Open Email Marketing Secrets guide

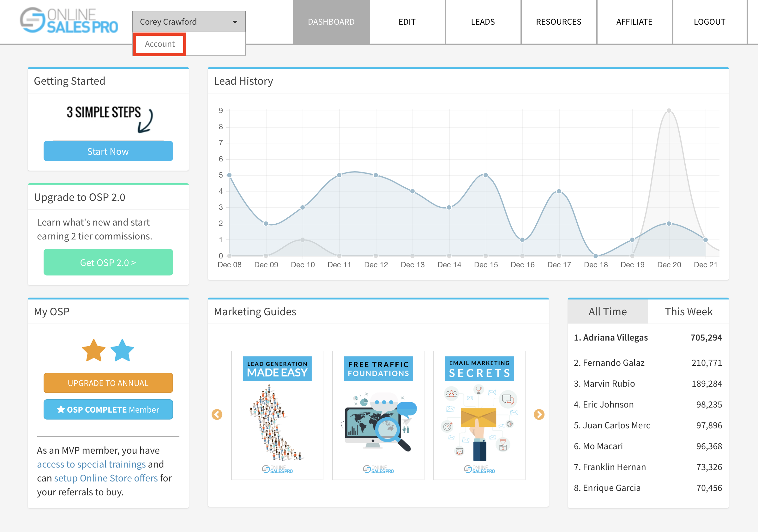click(x=479, y=415)
